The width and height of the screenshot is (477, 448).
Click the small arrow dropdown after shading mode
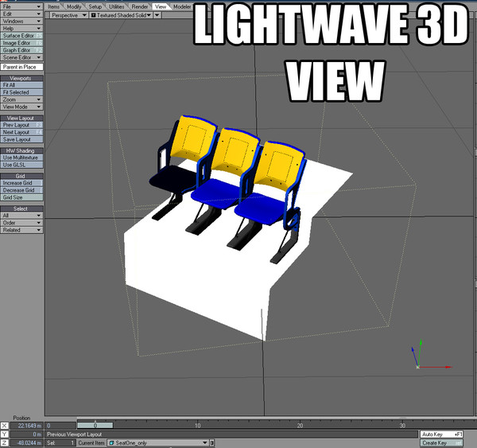pyautogui.click(x=157, y=15)
